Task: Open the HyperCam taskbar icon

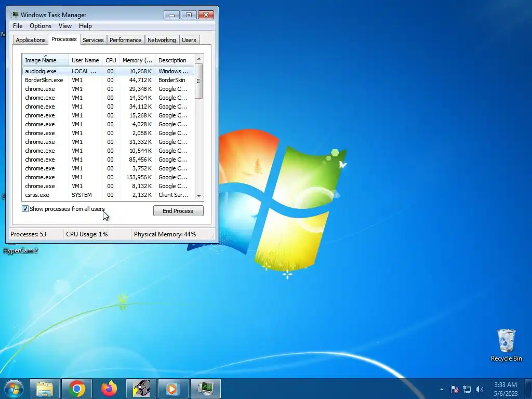Action: (x=141, y=389)
